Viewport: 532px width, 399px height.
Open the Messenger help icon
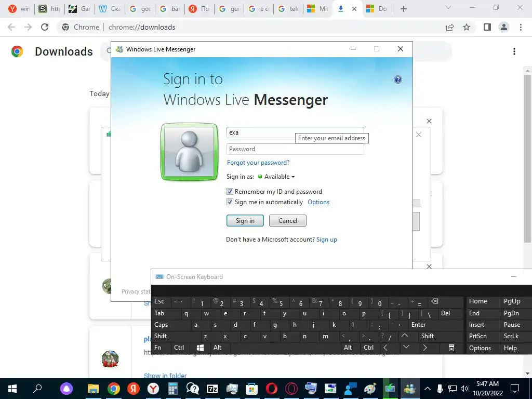coord(397,79)
